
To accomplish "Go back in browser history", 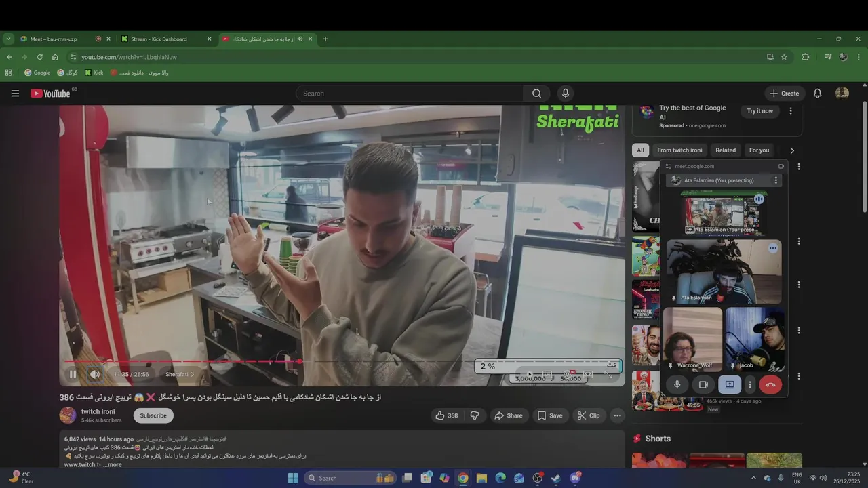I will (9, 57).
